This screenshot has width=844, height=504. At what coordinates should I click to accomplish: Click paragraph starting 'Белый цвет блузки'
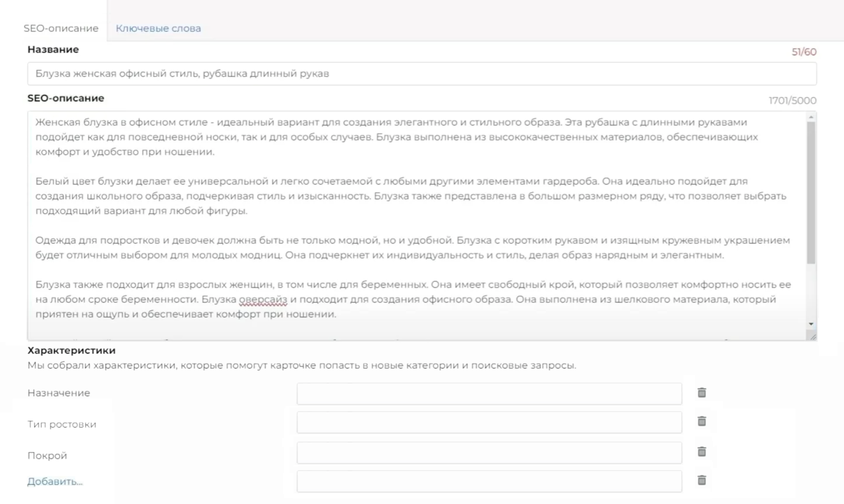(x=411, y=196)
